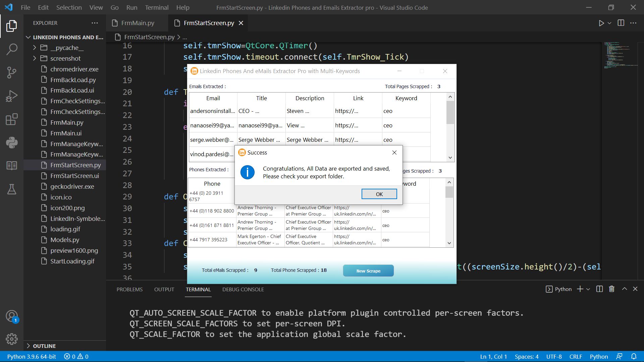
Task: Show errors and warnings in status bar
Action: pos(76,356)
